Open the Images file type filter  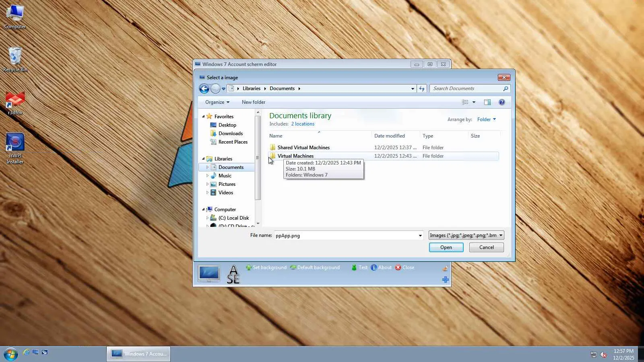pyautogui.click(x=466, y=235)
